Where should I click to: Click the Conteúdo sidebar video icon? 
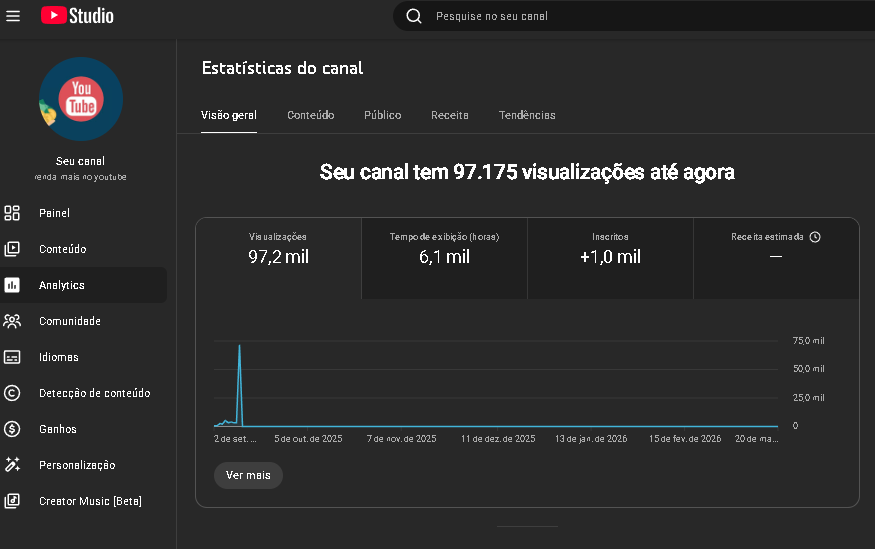coord(12,249)
